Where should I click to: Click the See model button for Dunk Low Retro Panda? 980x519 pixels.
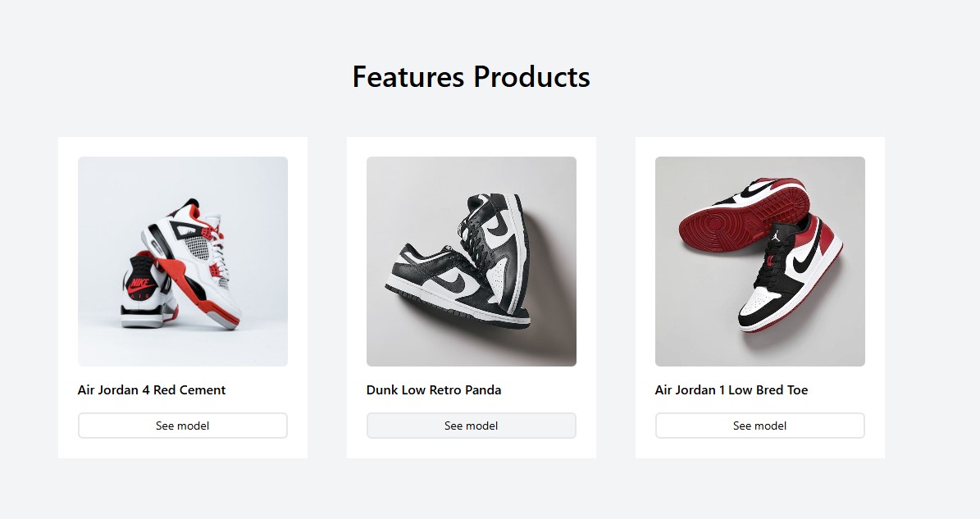(x=471, y=426)
